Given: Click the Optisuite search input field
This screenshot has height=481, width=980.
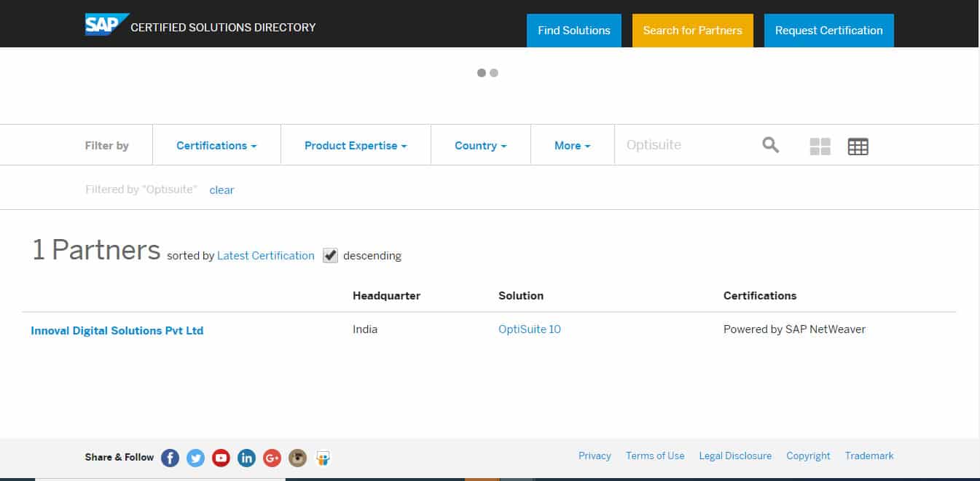Looking at the screenshot, I should pos(685,145).
